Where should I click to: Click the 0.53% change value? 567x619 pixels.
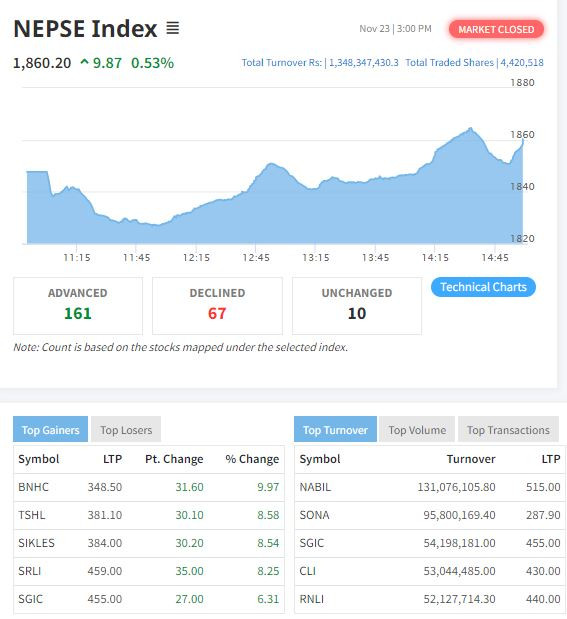pyautogui.click(x=152, y=63)
